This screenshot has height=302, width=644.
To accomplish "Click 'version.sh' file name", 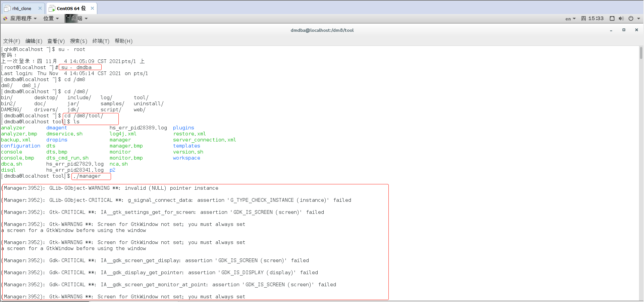I will 188,152.
